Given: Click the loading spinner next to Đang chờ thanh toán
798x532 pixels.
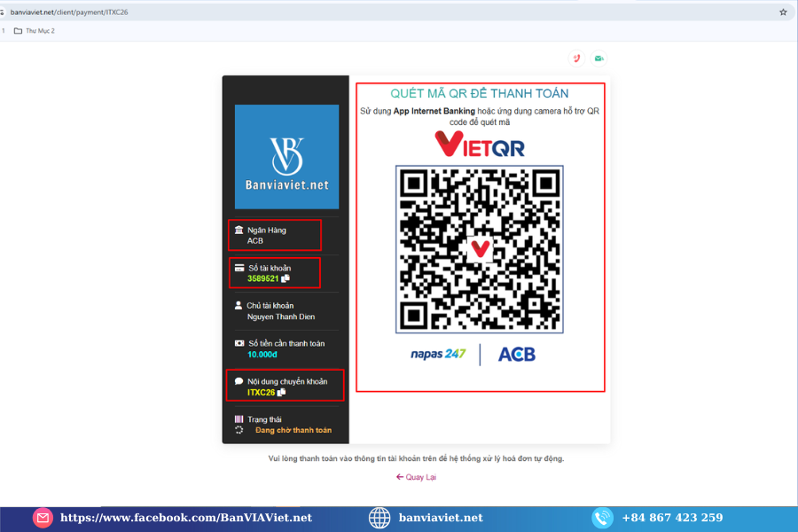Looking at the screenshot, I should 239,430.
